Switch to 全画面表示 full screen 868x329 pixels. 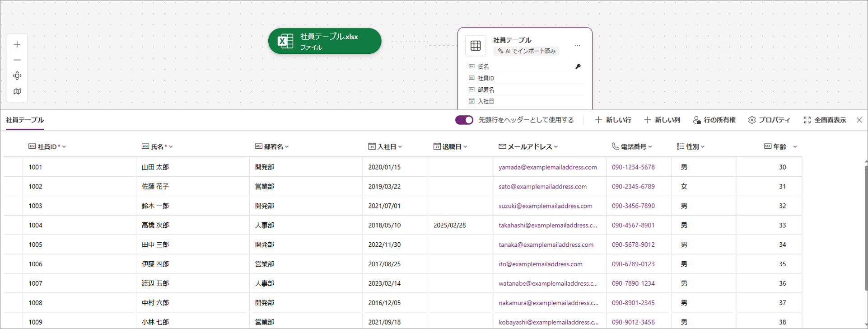[x=825, y=120]
